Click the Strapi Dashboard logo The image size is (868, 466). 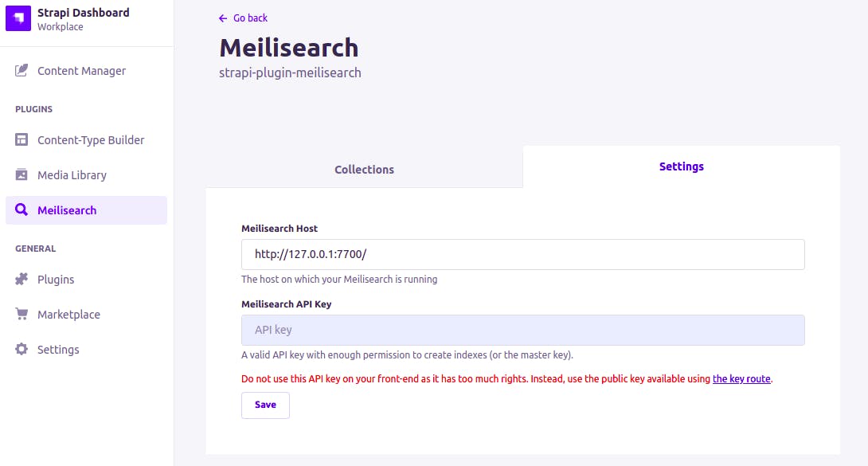18,18
